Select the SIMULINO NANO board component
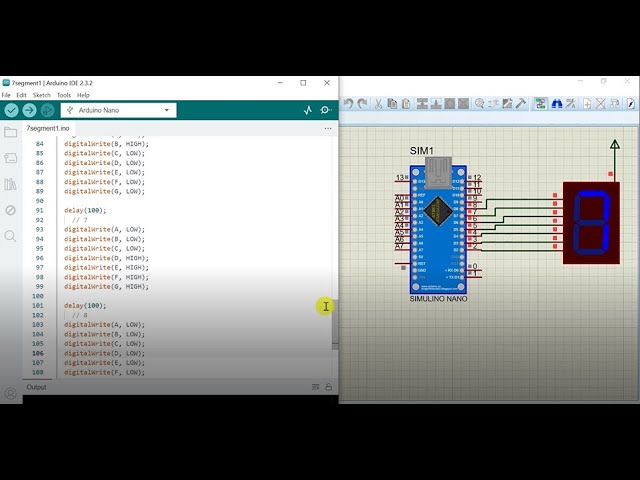Screen dimensions: 640x480 click(x=438, y=229)
